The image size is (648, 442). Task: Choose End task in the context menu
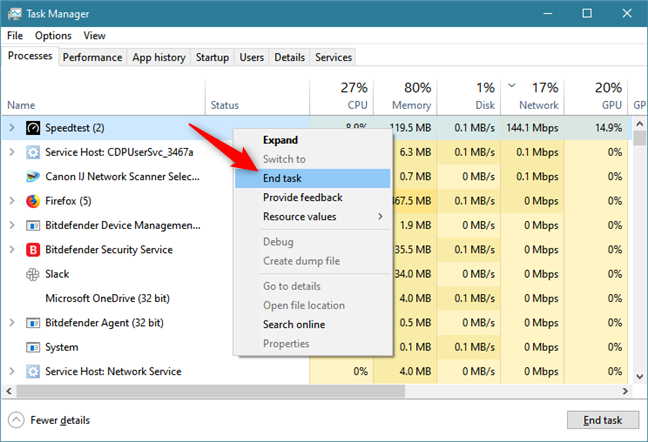pyautogui.click(x=313, y=178)
